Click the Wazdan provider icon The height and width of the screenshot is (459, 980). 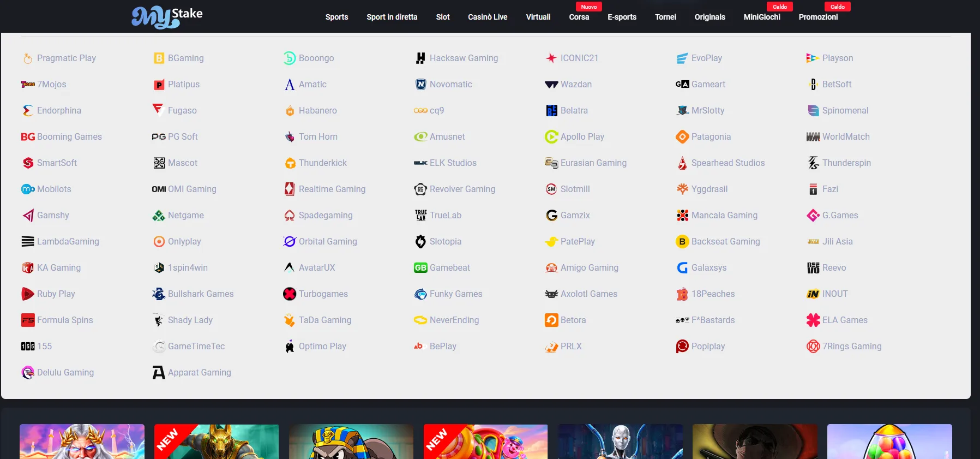(x=551, y=84)
